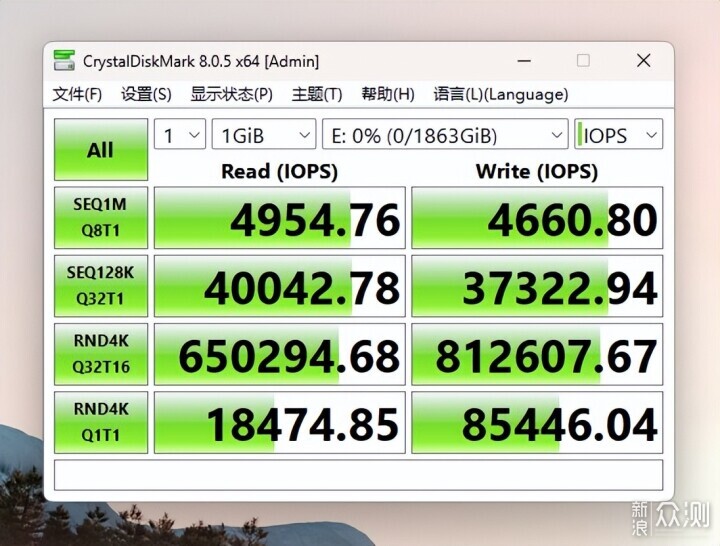Click the write result 4660.80
Image resolution: width=720 pixels, height=546 pixels.
[x=537, y=218]
